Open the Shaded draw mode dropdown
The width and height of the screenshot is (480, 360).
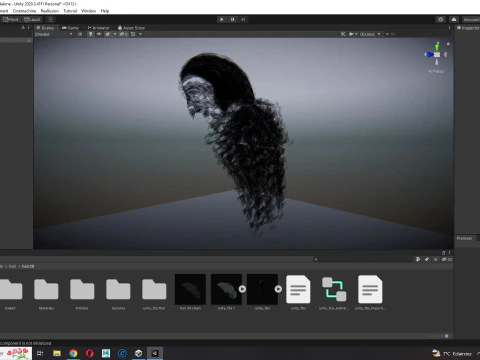tap(53, 34)
